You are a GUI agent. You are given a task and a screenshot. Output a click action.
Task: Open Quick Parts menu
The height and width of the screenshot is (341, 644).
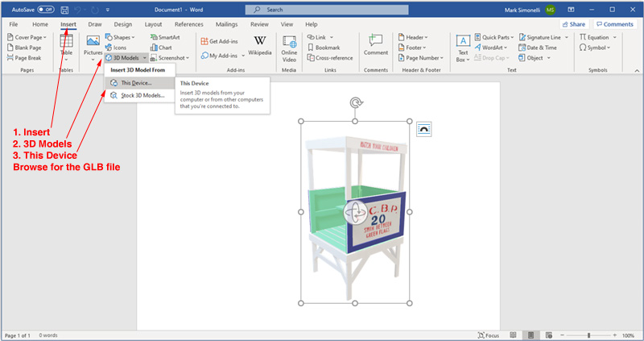pos(494,37)
